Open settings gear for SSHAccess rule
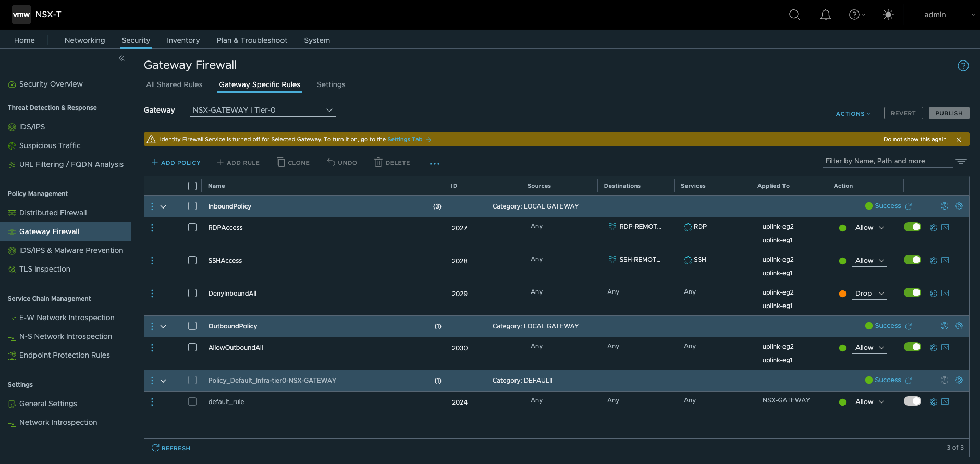The image size is (980, 464). pos(934,261)
